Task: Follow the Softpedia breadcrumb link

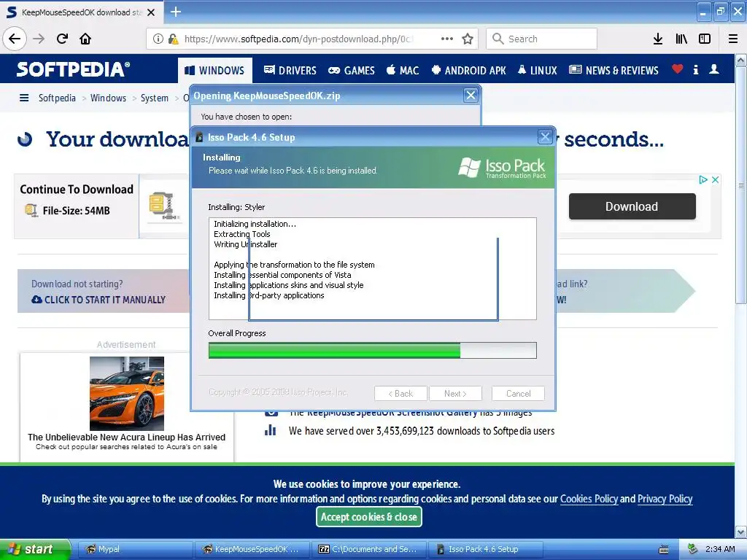Action: pos(57,98)
